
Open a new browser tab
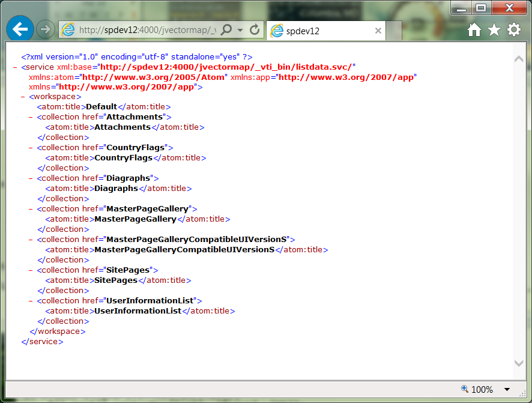(x=394, y=30)
